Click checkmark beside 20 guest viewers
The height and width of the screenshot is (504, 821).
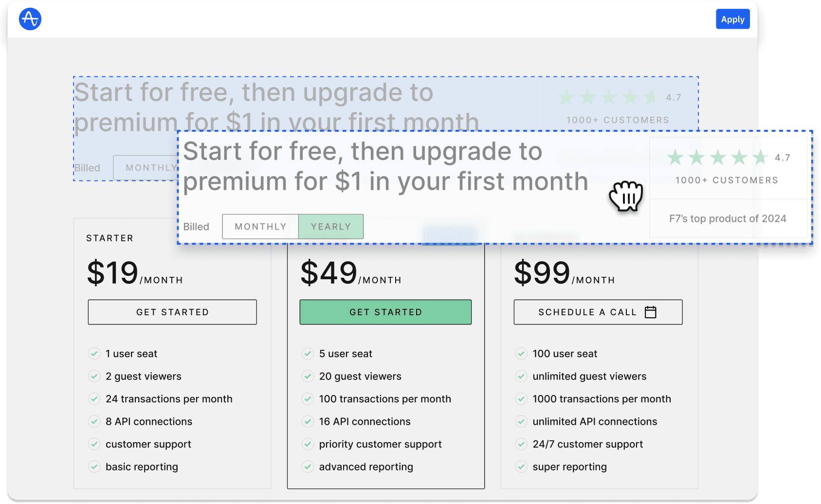click(x=308, y=376)
